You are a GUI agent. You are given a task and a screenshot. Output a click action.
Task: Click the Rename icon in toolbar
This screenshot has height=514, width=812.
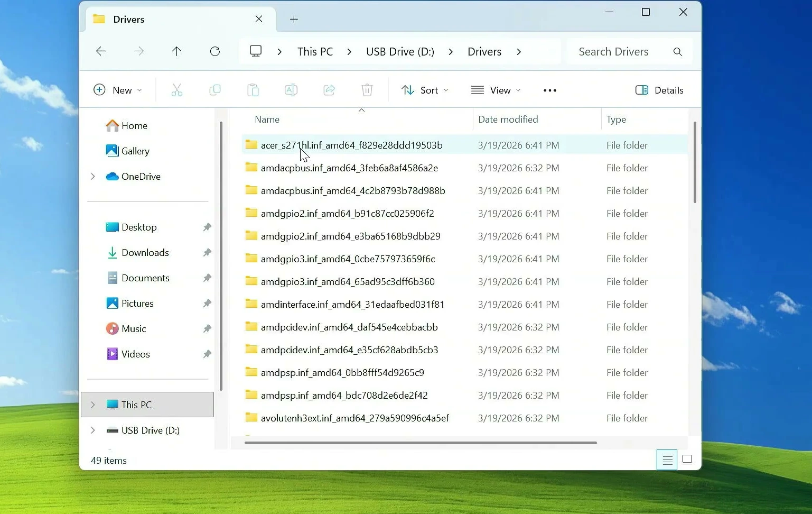[291, 90]
